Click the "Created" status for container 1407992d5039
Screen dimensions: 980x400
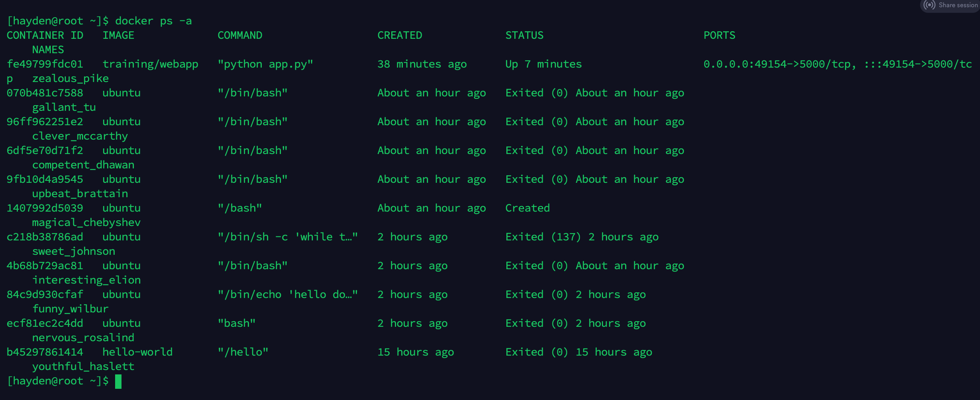528,208
